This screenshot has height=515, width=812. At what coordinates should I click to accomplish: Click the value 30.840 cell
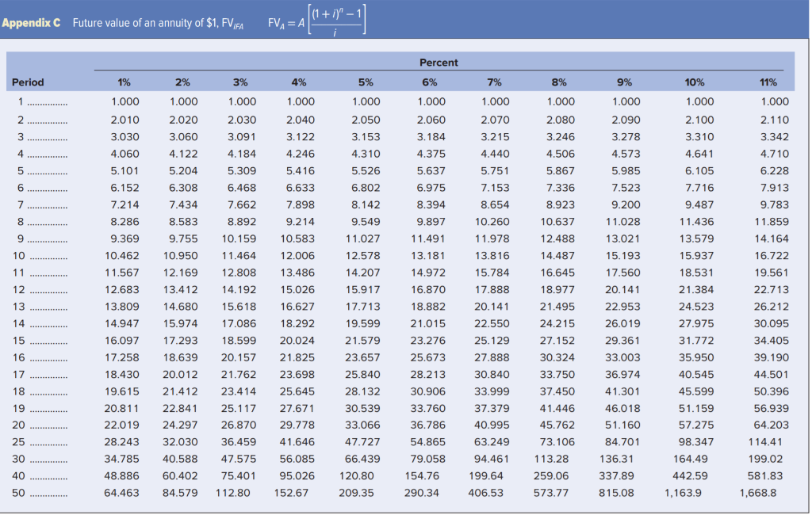coord(492,375)
